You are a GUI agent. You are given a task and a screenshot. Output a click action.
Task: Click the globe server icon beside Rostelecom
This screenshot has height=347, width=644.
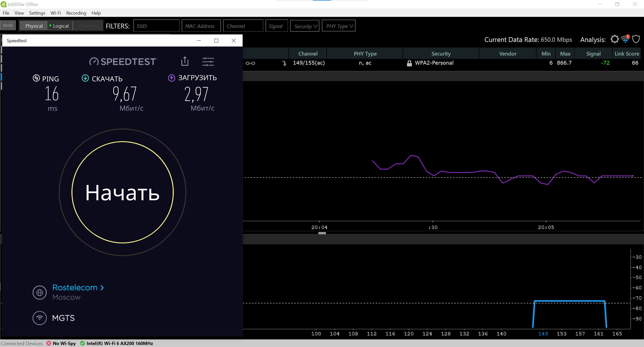click(x=40, y=292)
